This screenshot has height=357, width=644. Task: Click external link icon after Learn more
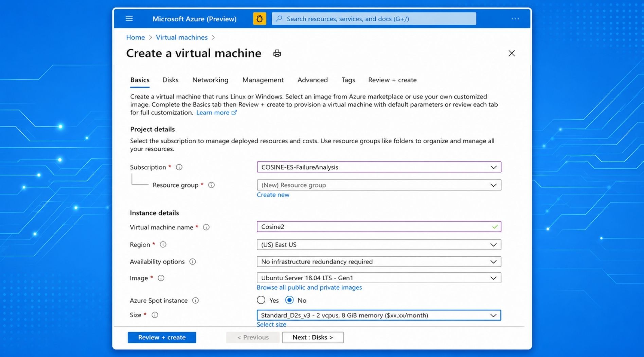click(234, 113)
